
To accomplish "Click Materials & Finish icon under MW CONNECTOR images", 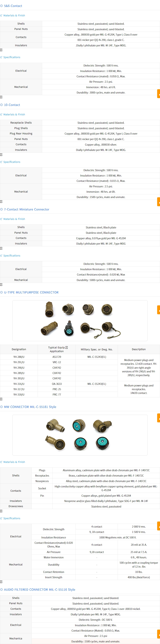I will click(x=1, y=462).
